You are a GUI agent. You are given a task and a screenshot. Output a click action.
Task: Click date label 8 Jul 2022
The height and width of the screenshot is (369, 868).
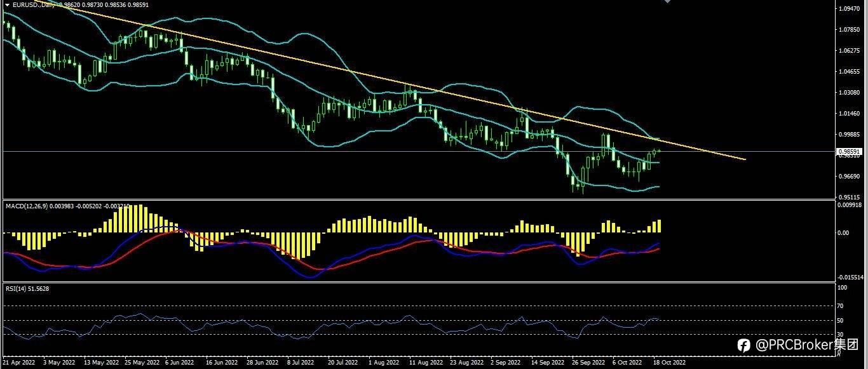[301, 363]
